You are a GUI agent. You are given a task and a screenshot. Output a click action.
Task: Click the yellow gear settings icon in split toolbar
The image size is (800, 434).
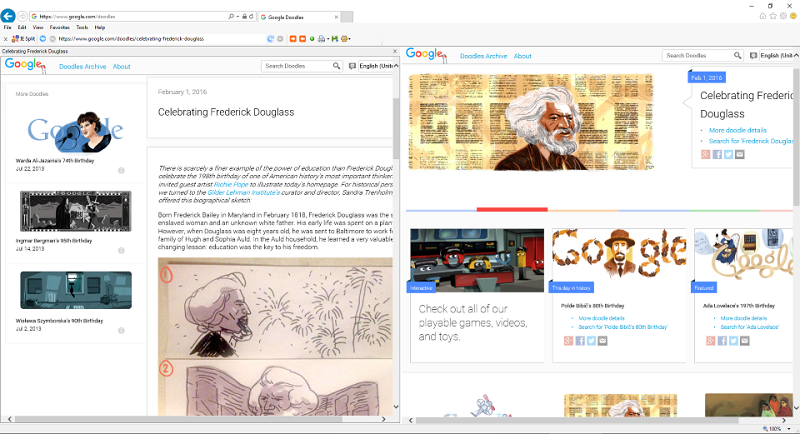tap(344, 39)
